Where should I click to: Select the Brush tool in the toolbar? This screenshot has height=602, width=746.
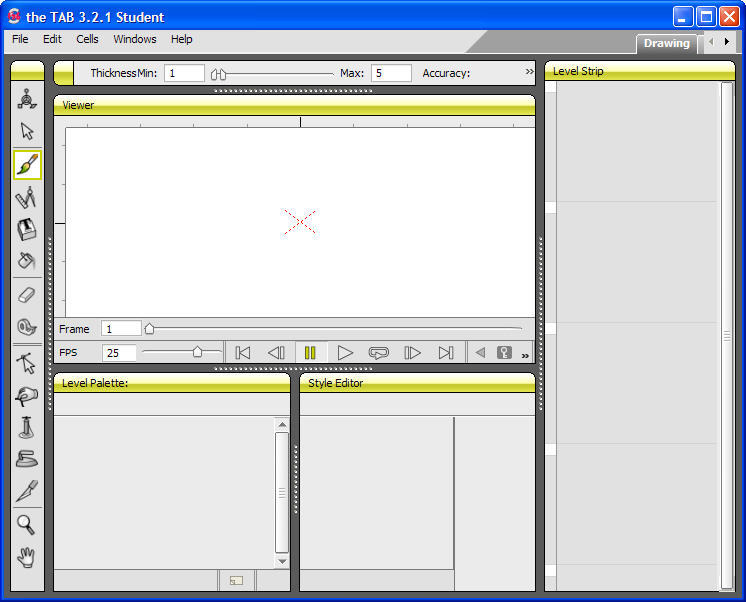[x=27, y=165]
